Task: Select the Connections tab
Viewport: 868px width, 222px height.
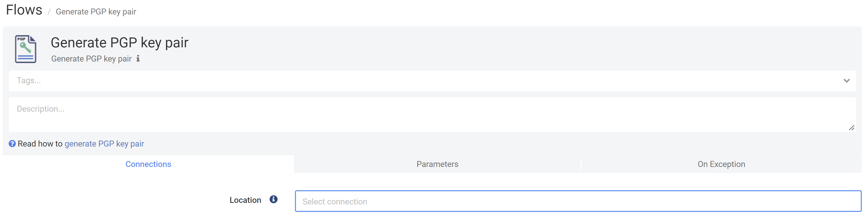Action: pyautogui.click(x=148, y=164)
